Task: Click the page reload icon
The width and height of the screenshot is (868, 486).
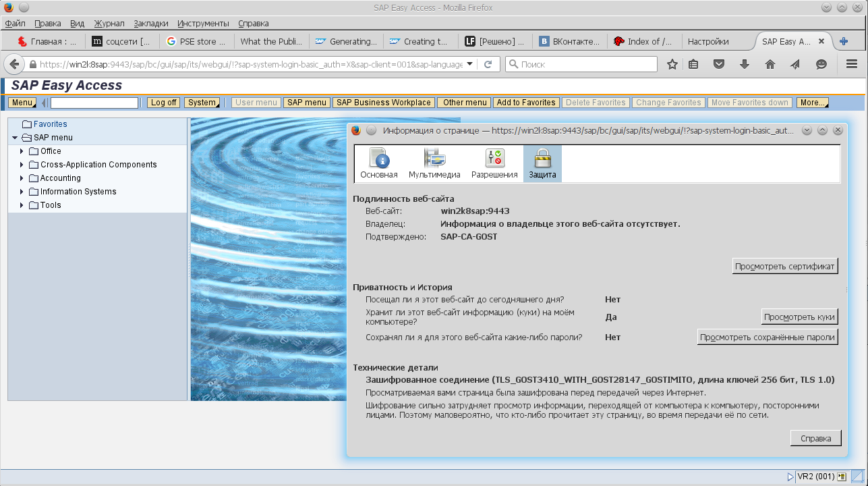Action: (x=488, y=64)
